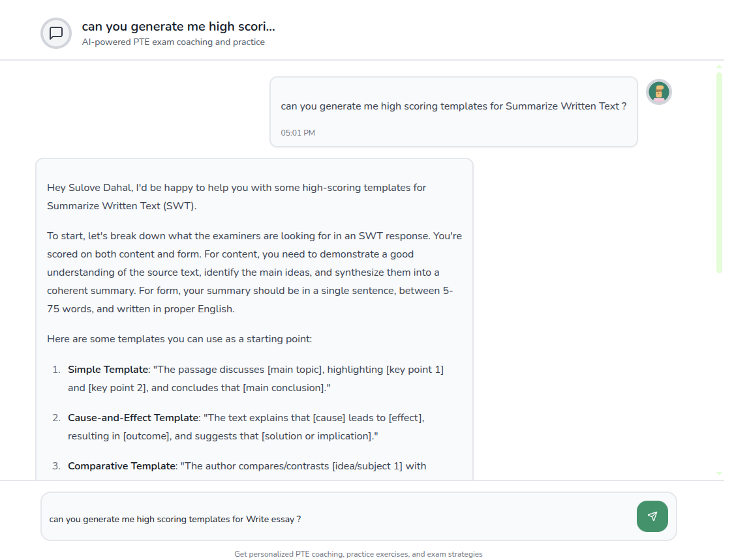This screenshot has height=560, width=734.
Task: Click the empty scrollbar track below the thumb
Action: 719,372
